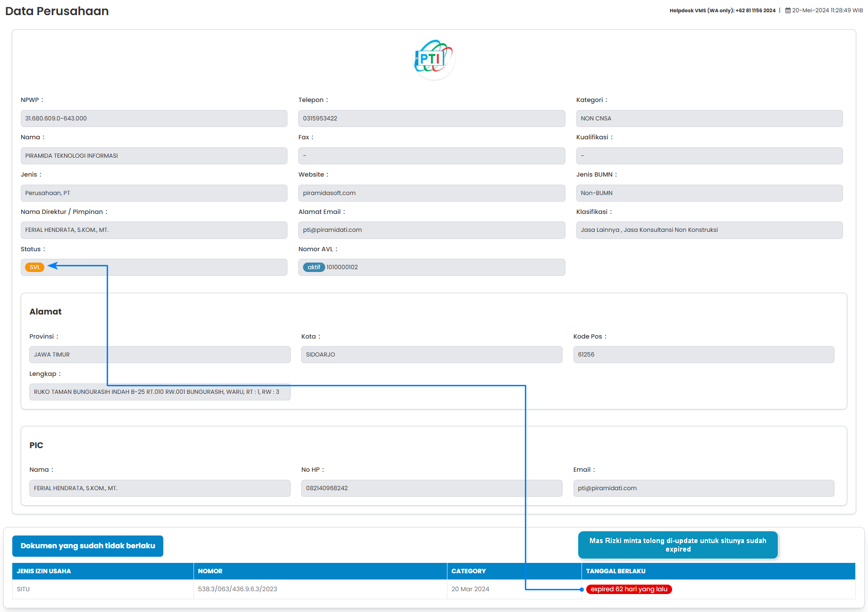Select the Klasifikasi field

709,230
